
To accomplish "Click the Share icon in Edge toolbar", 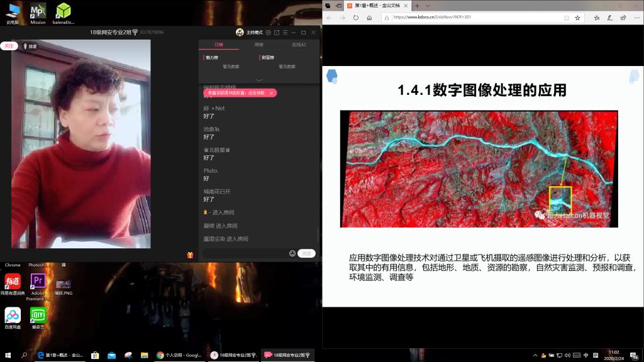I will (x=623, y=18).
